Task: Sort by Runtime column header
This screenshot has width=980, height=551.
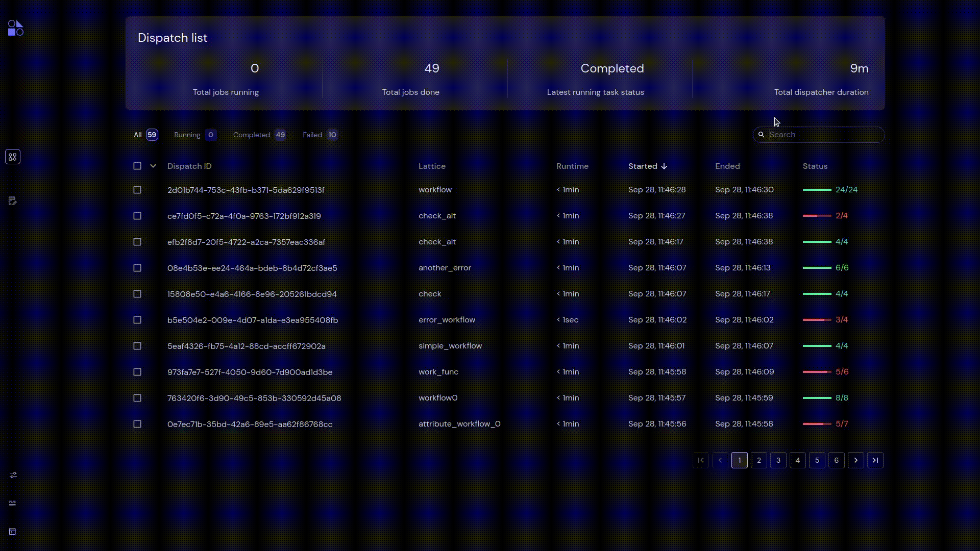Action: (572, 166)
